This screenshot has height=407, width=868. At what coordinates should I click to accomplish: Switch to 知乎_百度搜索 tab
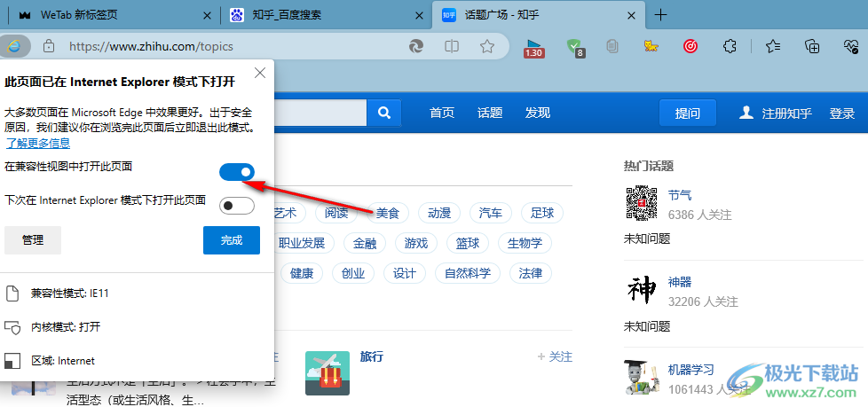click(326, 15)
